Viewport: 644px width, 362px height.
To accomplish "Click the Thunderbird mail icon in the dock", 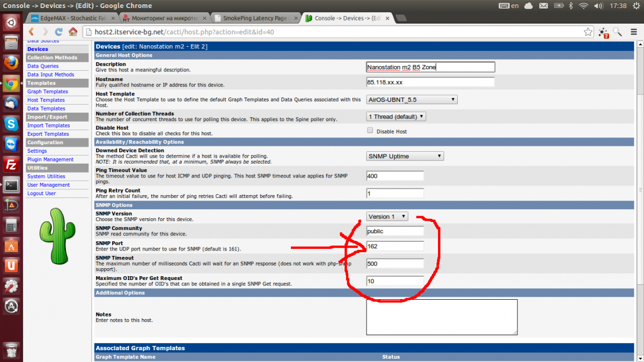I will [11, 103].
